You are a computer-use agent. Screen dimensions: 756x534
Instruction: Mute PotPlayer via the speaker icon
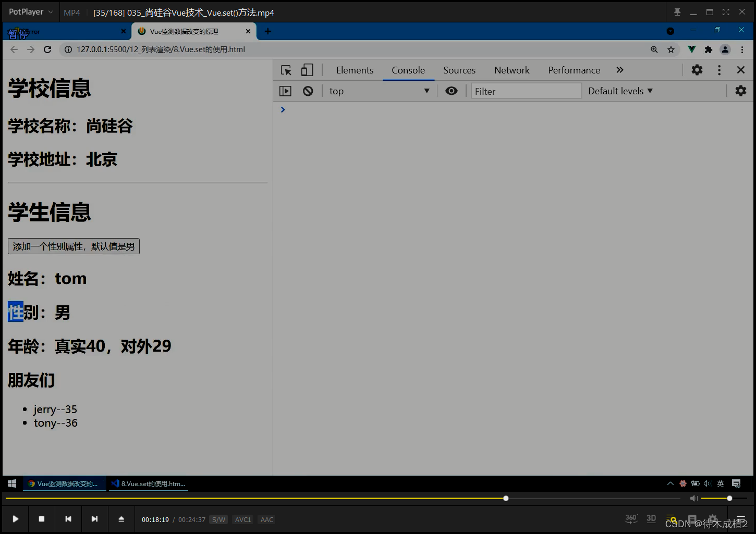click(x=694, y=499)
